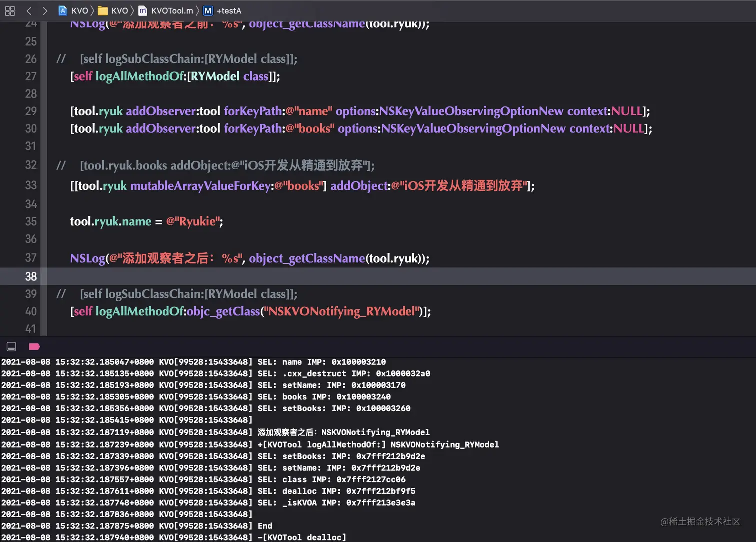The height and width of the screenshot is (542, 756).
Task: Click the @"添加观察者之后: %s" string on line 37
Action: point(176,258)
